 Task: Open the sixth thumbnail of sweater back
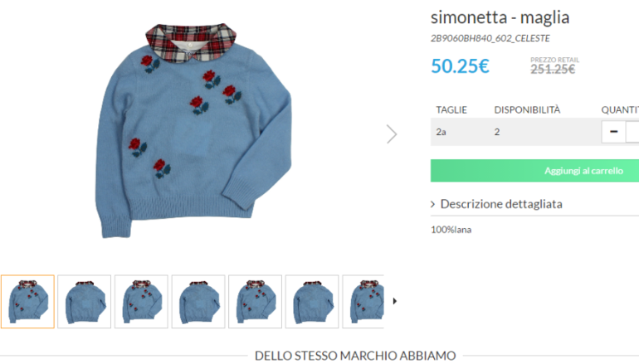[312, 301]
